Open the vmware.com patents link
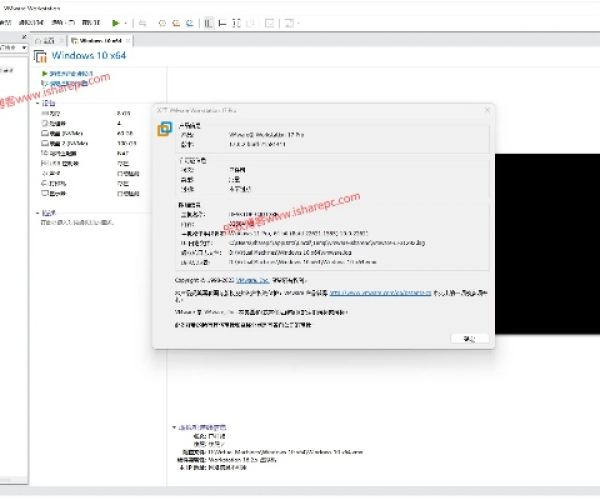This screenshot has width=600, height=500. click(x=380, y=293)
